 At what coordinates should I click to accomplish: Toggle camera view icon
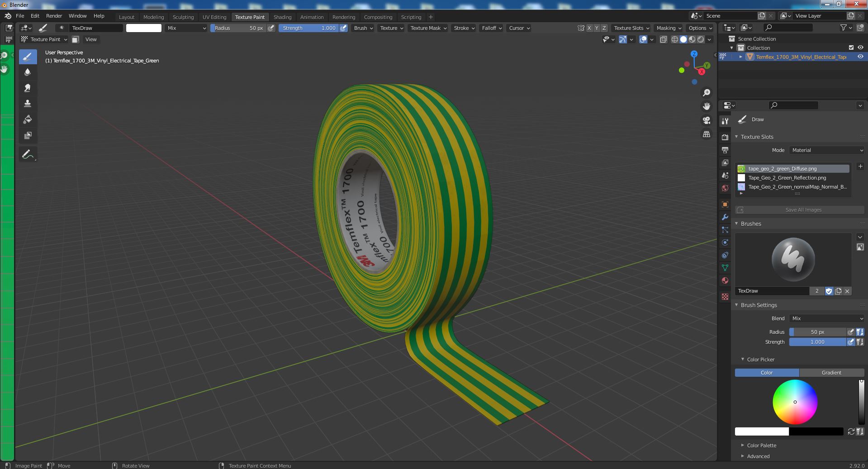click(707, 120)
